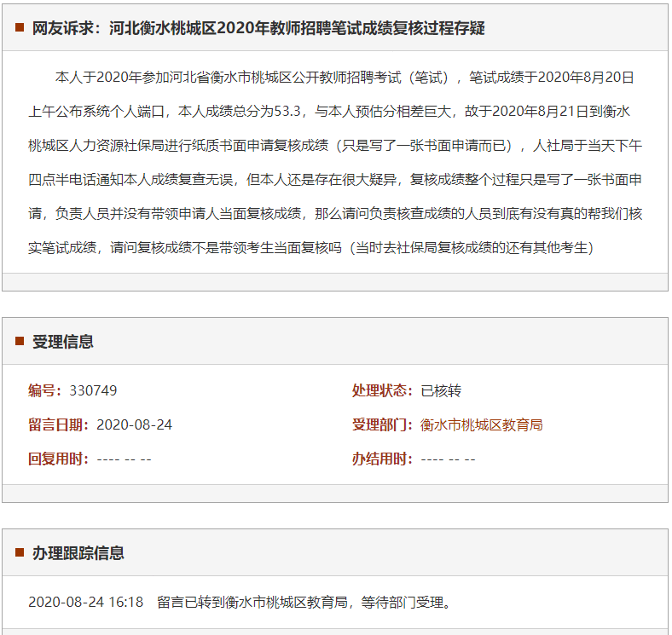Click body line starting 请，负责人员并没有
672x635 pixels.
(335, 213)
